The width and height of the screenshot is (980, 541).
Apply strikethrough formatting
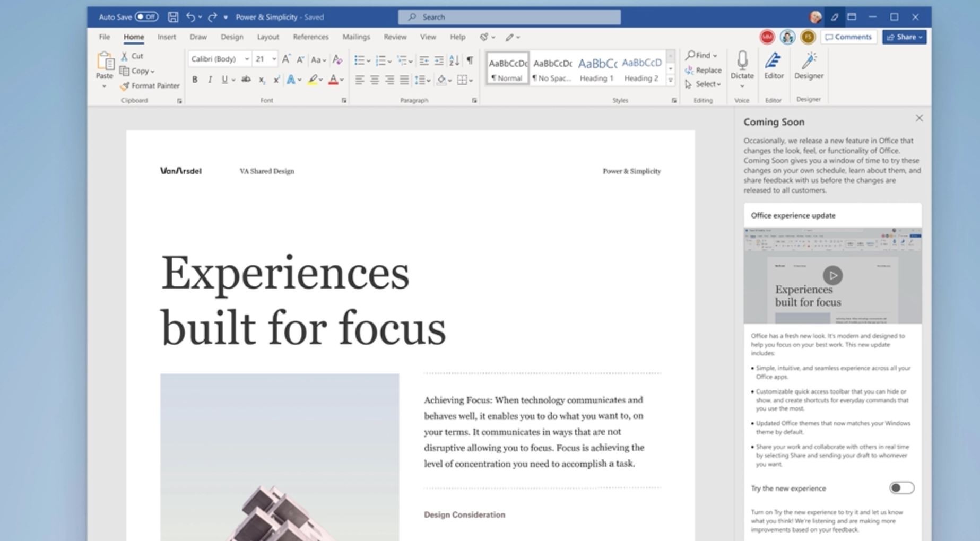click(246, 80)
